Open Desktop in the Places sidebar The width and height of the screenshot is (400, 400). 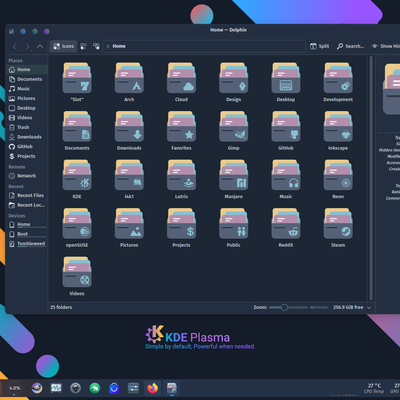click(x=27, y=108)
